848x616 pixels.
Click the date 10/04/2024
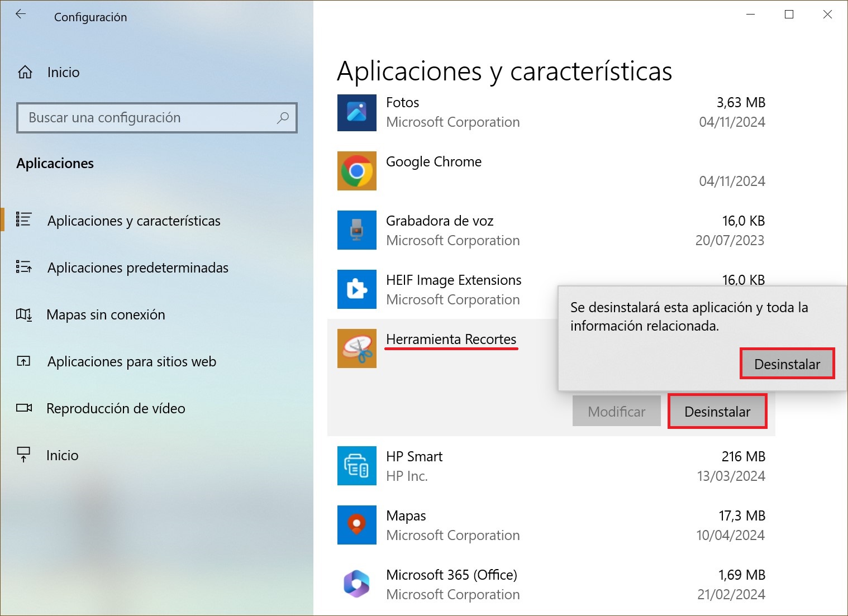pyautogui.click(x=730, y=535)
